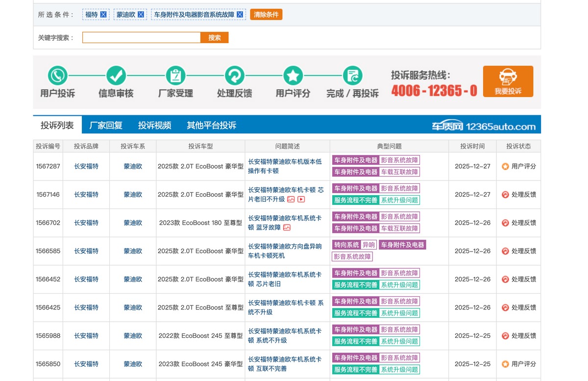Click the 信息审核 checkmark icon
This screenshot has height=381, width=588.
coord(116,76)
